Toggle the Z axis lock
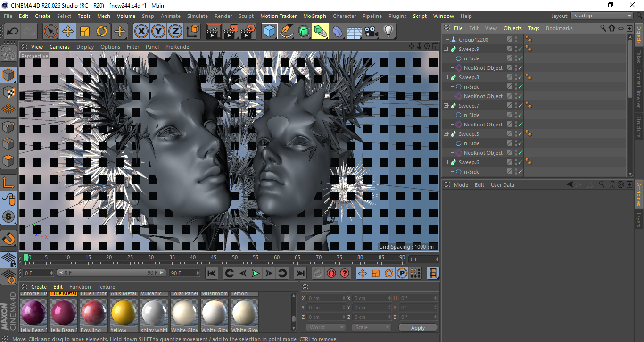 175,32
